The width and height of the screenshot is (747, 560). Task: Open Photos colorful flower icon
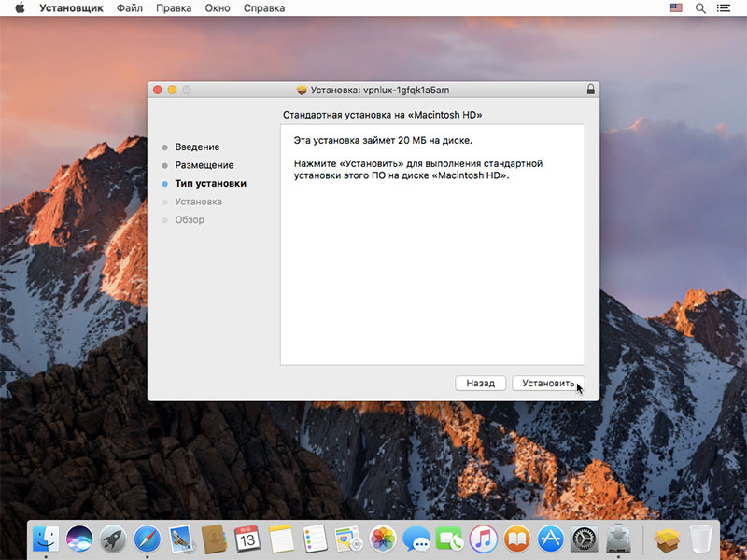(383, 539)
